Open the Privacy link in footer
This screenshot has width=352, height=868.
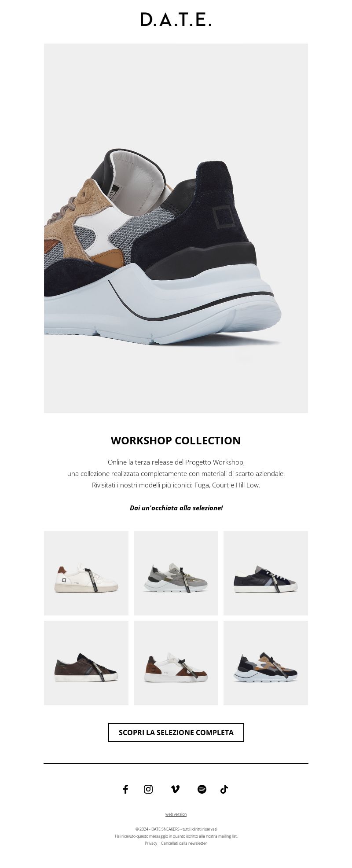(151, 843)
